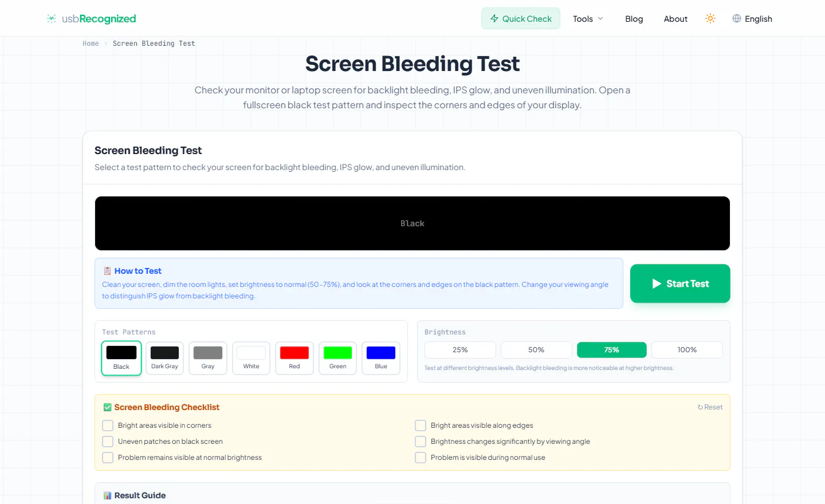Viewport: 825px width, 504px height.
Task: Check 'Bright areas visible in corners'
Action: [108, 426]
